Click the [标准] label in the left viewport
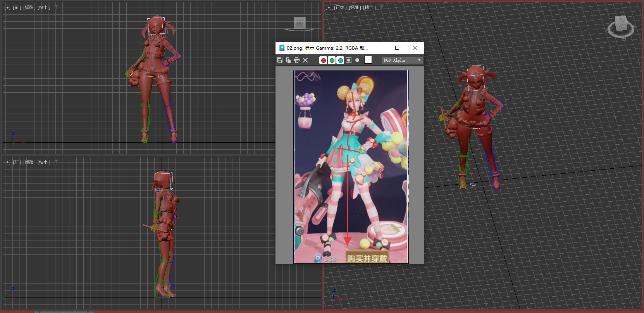The image size is (644, 313). pos(29,162)
